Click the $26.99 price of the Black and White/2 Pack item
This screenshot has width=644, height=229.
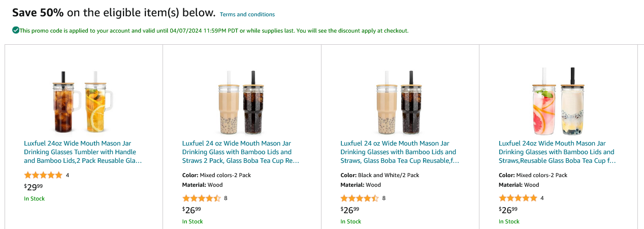click(x=350, y=210)
